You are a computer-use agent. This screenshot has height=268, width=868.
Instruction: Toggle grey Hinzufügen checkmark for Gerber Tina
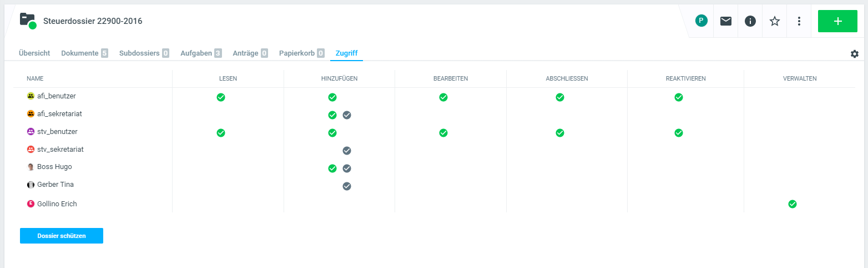(x=347, y=186)
